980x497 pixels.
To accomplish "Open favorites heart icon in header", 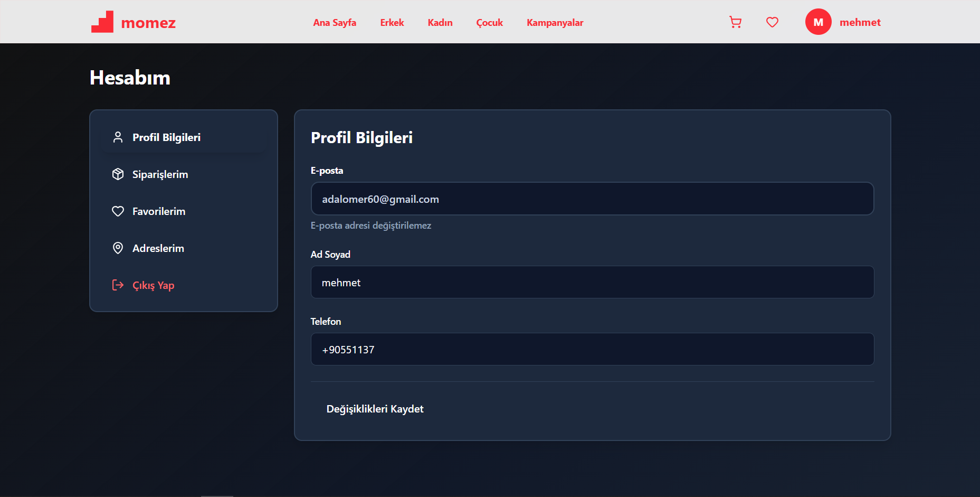I will pyautogui.click(x=772, y=22).
